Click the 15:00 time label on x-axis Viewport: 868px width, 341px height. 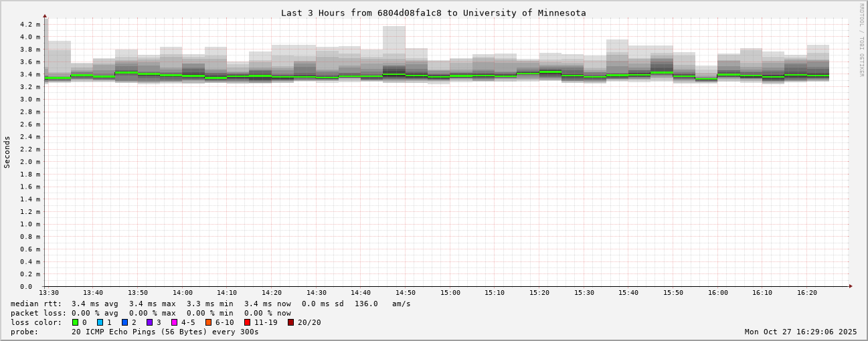(450, 293)
